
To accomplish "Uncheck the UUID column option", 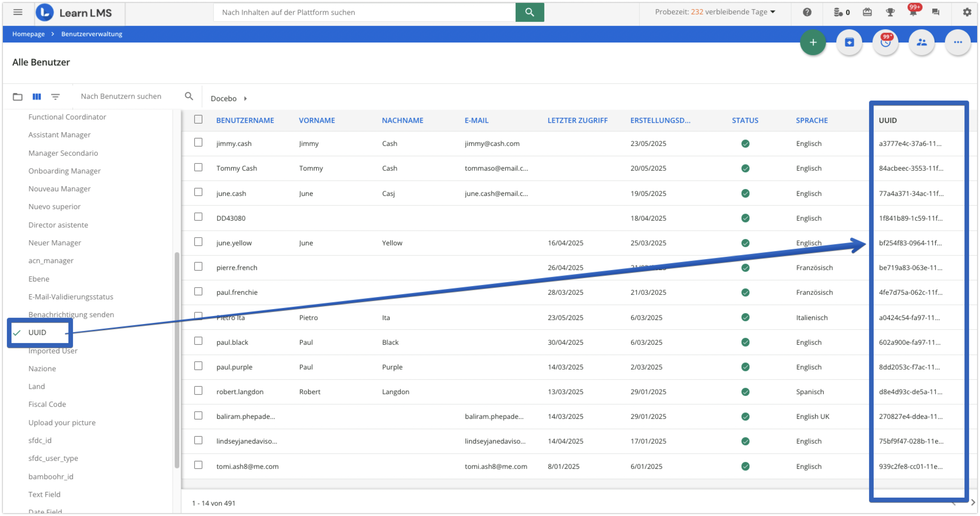I will coord(37,332).
